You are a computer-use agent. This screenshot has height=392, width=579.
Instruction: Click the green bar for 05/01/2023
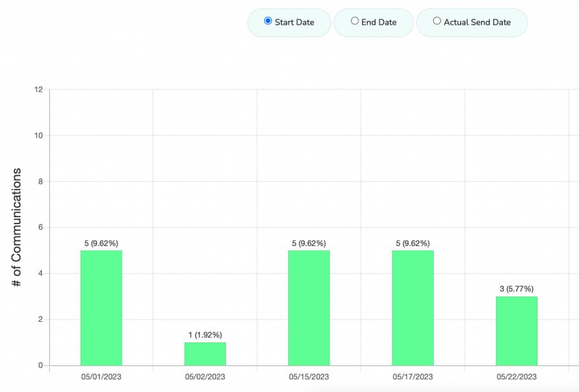[101, 308]
